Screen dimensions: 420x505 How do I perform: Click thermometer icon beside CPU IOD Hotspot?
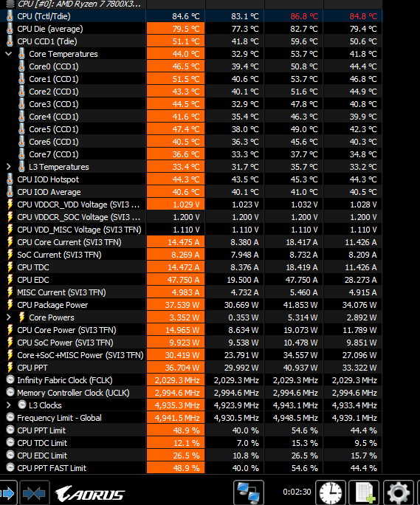tap(10, 179)
